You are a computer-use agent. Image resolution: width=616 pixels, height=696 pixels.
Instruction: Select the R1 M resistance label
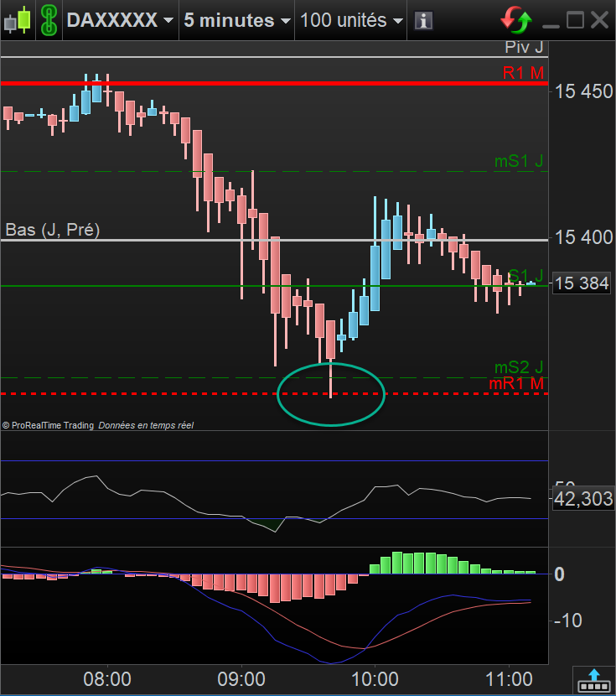coord(523,73)
